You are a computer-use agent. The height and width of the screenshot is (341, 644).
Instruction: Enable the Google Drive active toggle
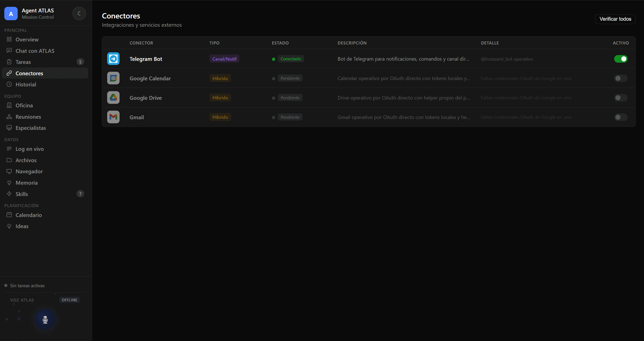click(x=621, y=98)
